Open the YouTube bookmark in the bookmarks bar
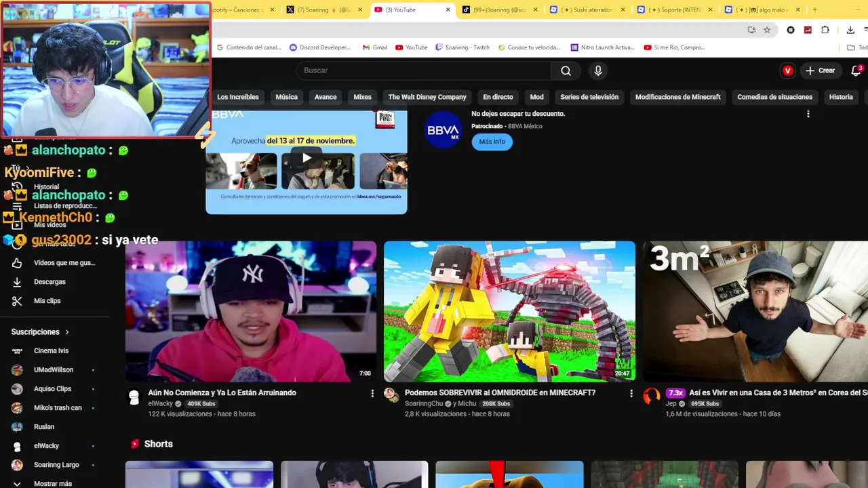868x488 pixels. (412, 47)
